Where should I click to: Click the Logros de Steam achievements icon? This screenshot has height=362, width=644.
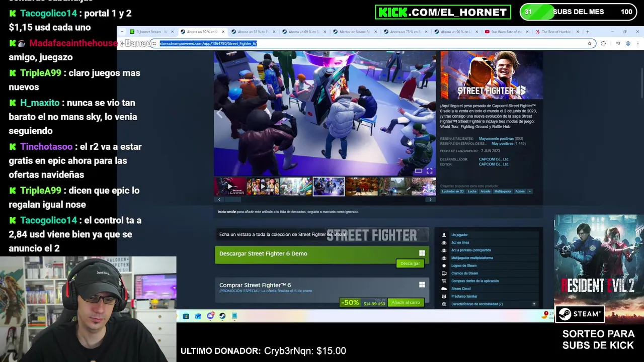pyautogui.click(x=444, y=265)
